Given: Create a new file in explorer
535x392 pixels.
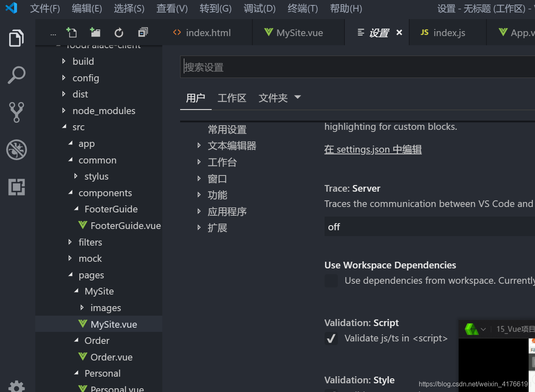Looking at the screenshot, I should point(71,32).
